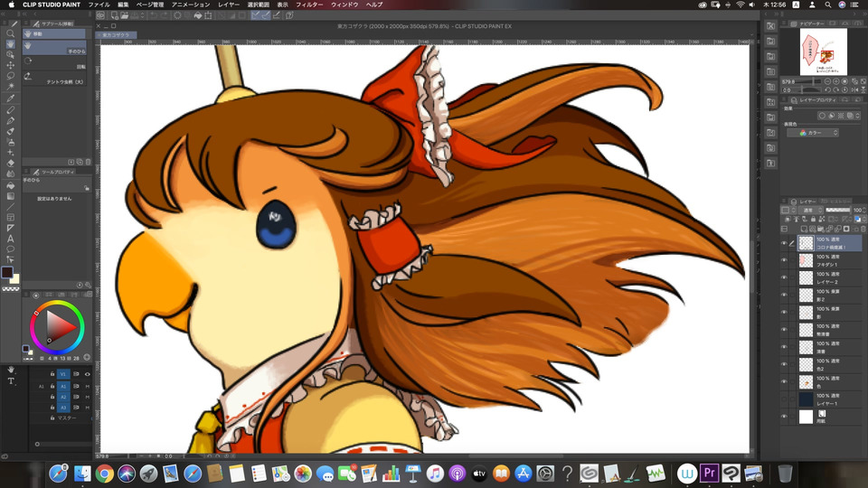Select the 移動 sub tool group
Screen dimensions: 868x488
pos(54,33)
